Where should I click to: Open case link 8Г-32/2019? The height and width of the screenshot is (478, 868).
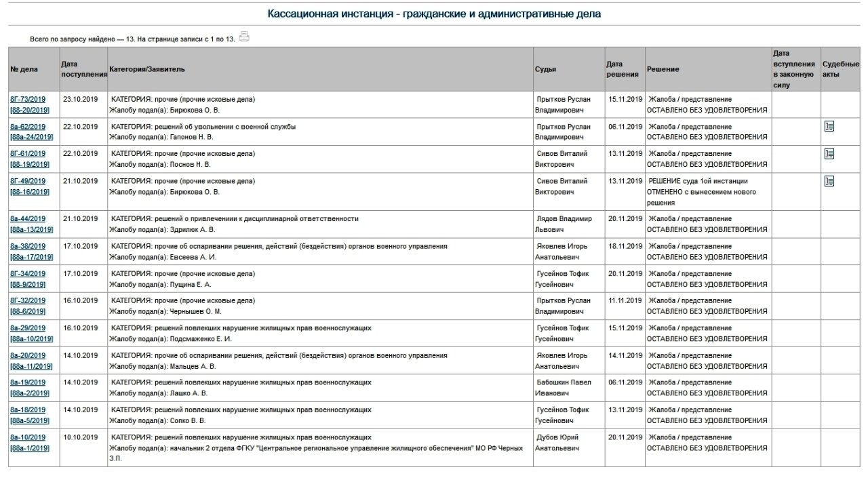pos(28,301)
